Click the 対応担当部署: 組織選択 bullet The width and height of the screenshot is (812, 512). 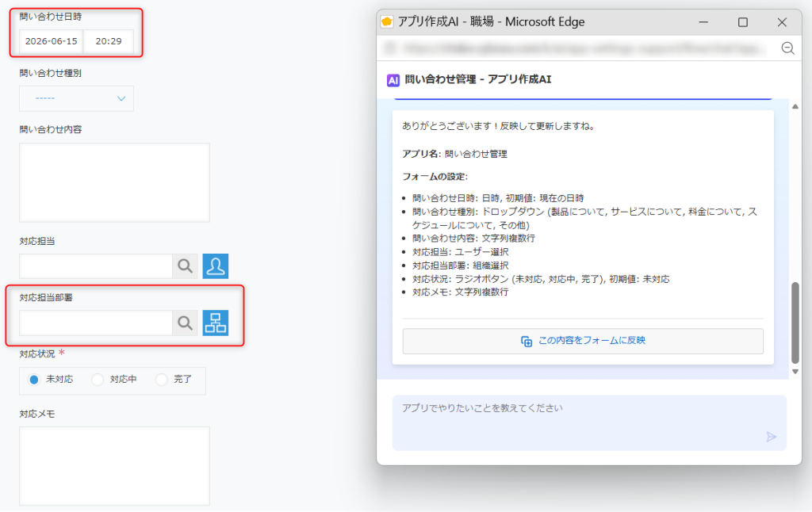[x=461, y=266]
